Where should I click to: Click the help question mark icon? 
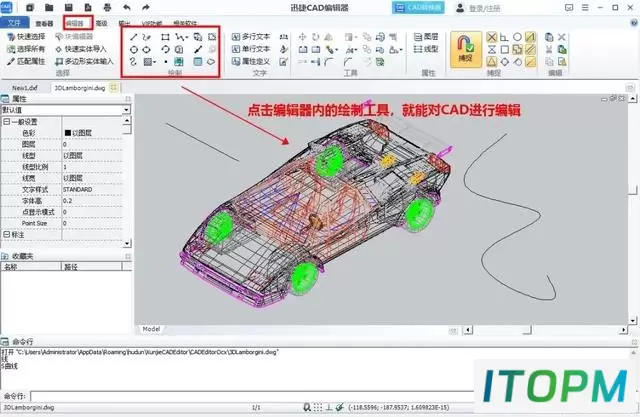(x=634, y=23)
